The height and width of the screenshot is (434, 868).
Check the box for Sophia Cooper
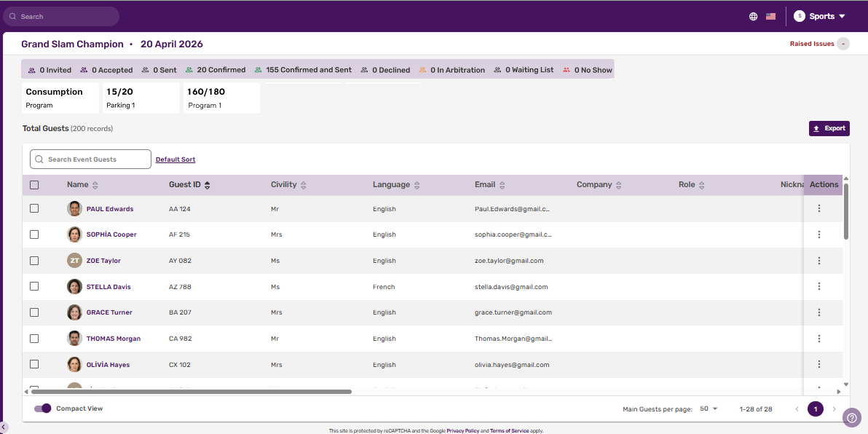pyautogui.click(x=34, y=234)
